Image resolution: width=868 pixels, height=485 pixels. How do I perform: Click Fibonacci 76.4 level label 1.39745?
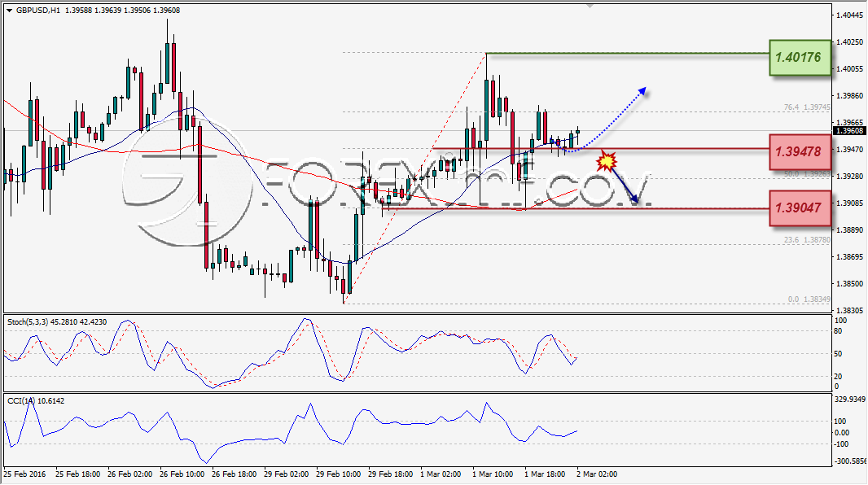pos(807,107)
